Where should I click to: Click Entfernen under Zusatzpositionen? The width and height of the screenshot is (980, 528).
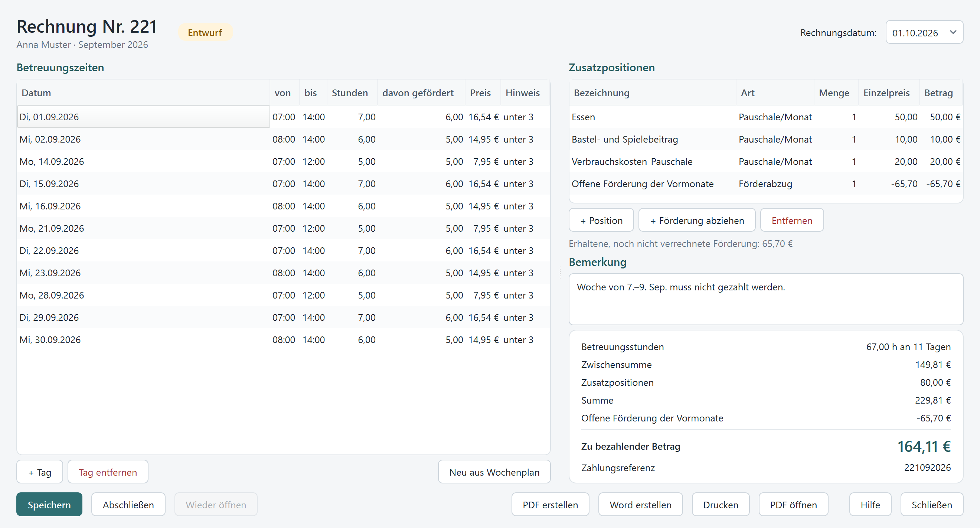pyautogui.click(x=792, y=220)
